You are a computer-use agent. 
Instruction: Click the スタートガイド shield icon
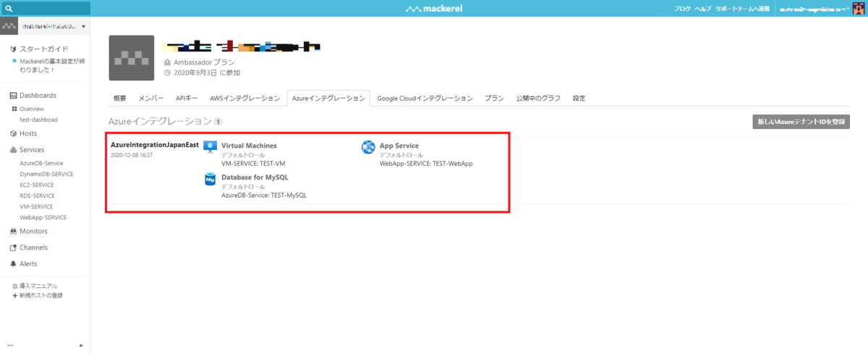[13, 49]
